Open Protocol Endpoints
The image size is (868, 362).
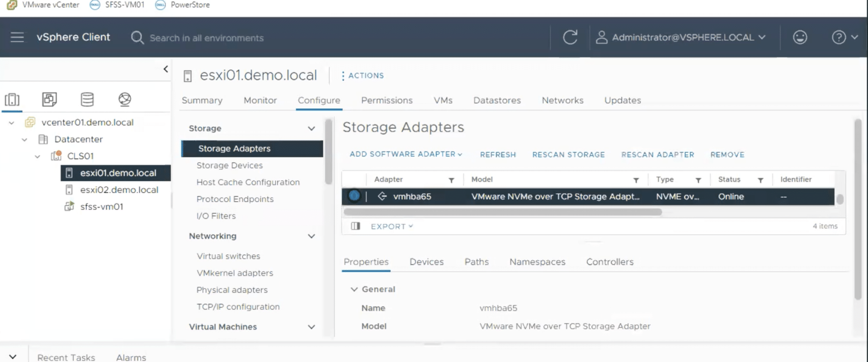pyautogui.click(x=235, y=199)
